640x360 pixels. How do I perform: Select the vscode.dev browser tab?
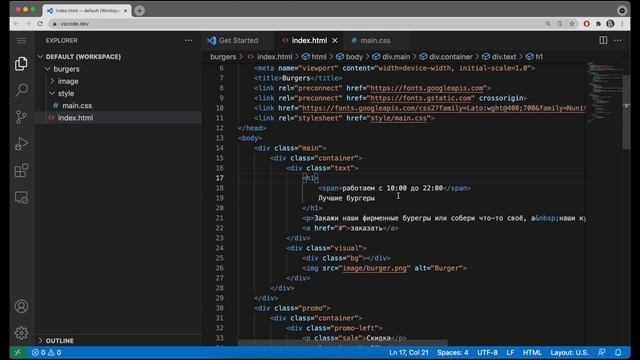coord(88,11)
